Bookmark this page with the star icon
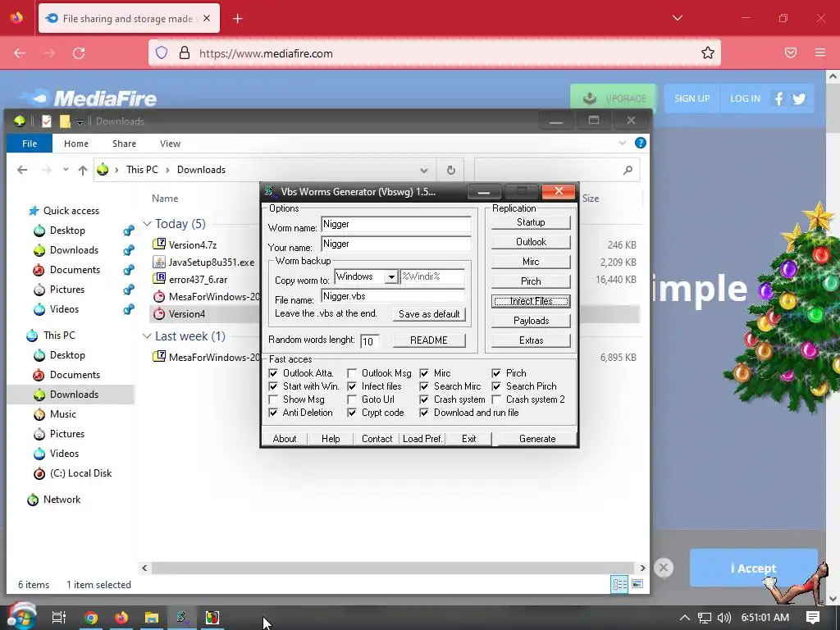Viewport: 840px width, 630px height. tap(708, 52)
